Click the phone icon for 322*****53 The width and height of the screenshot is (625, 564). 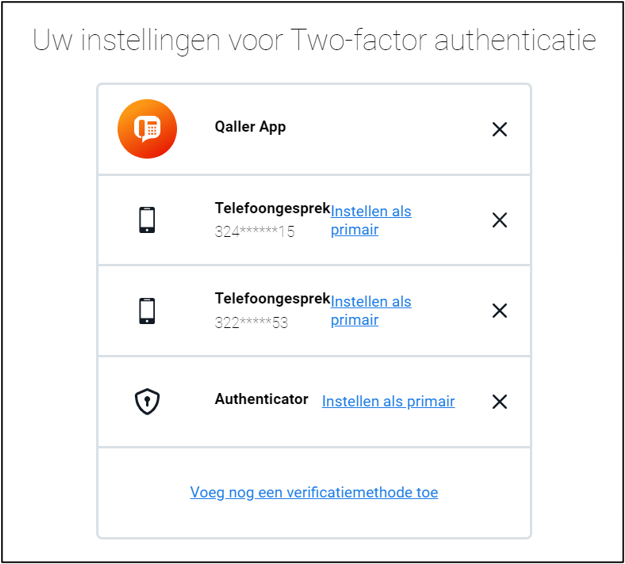coord(147,310)
